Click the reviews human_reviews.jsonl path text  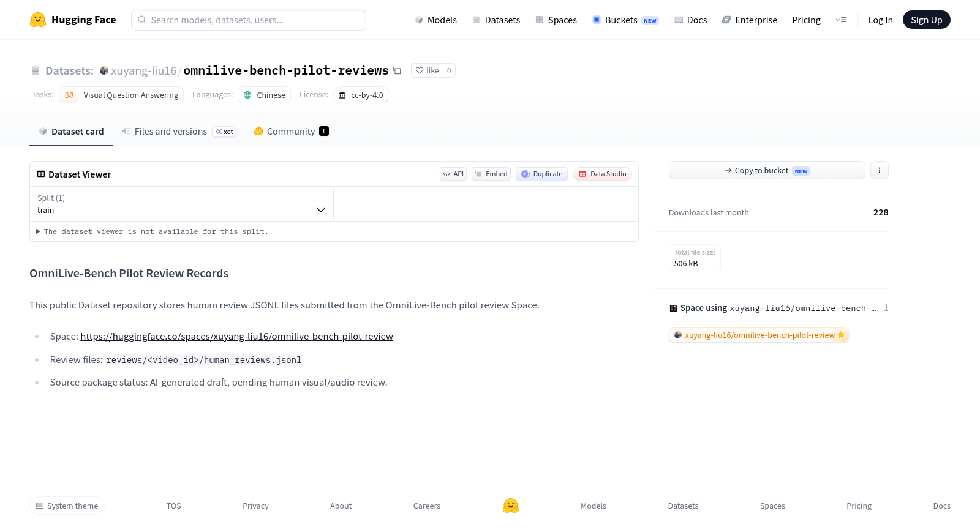pyautogui.click(x=204, y=360)
